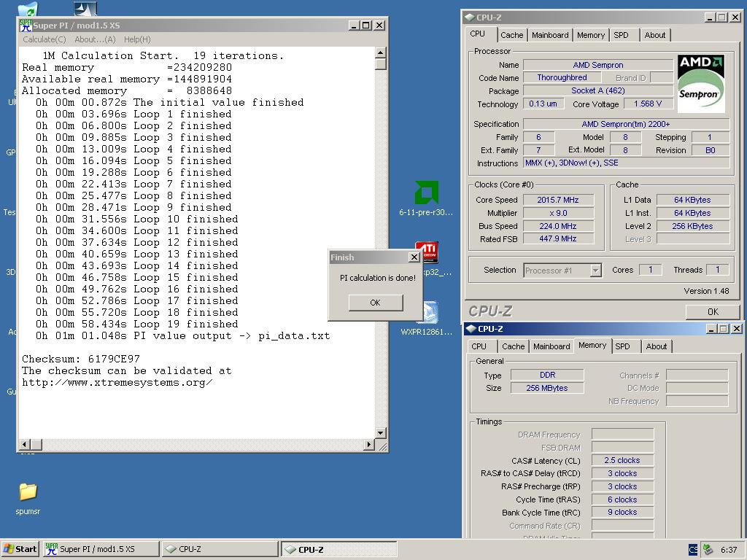
Task: Click the Super PI vertical scrollbar thumb
Action: click(380, 64)
